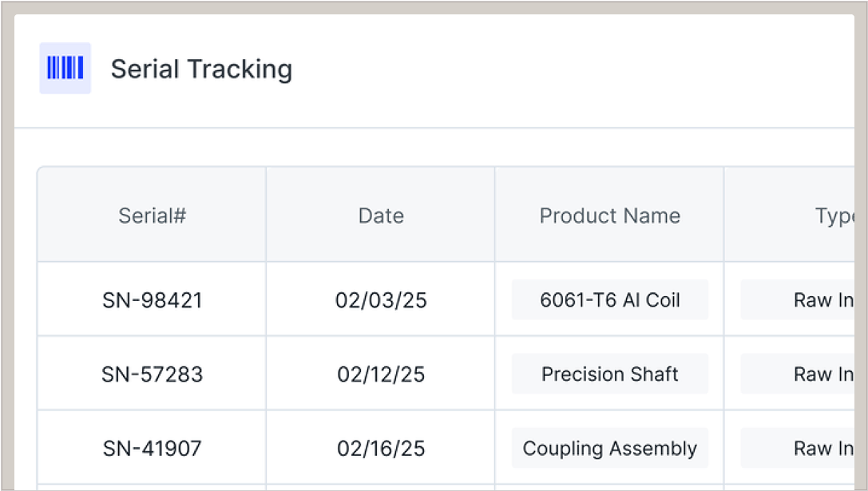
Task: Click the 02/16/25 date cell
Action: pyautogui.click(x=381, y=449)
